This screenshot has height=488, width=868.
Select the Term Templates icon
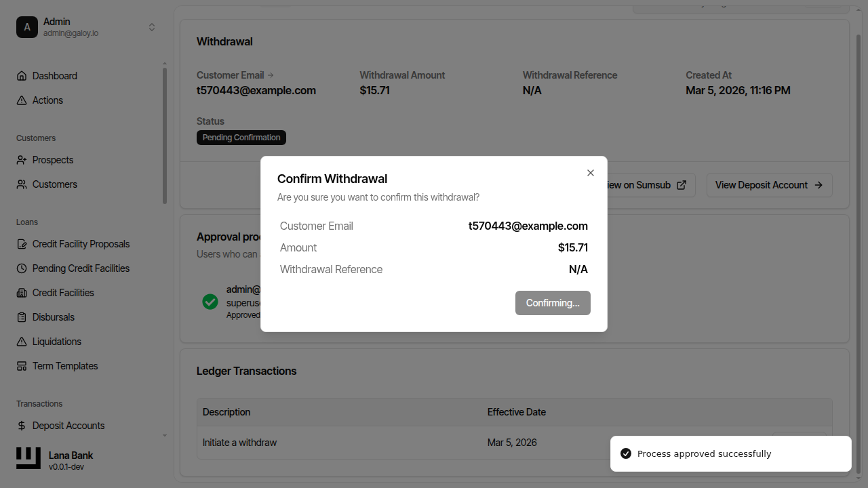21,366
